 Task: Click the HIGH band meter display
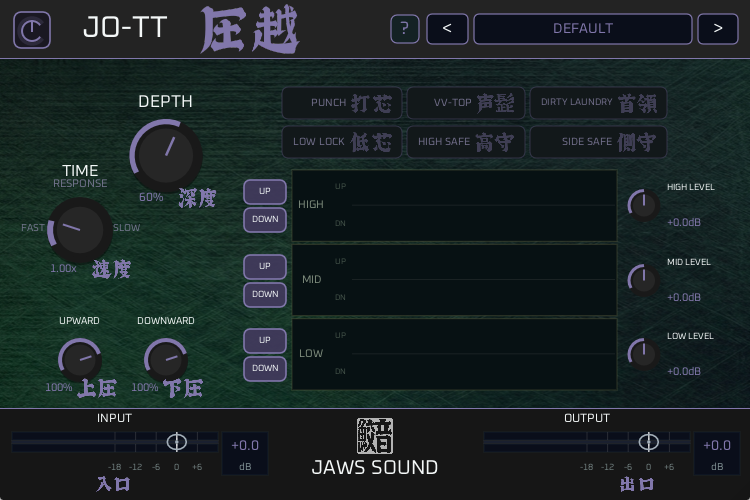click(x=454, y=205)
